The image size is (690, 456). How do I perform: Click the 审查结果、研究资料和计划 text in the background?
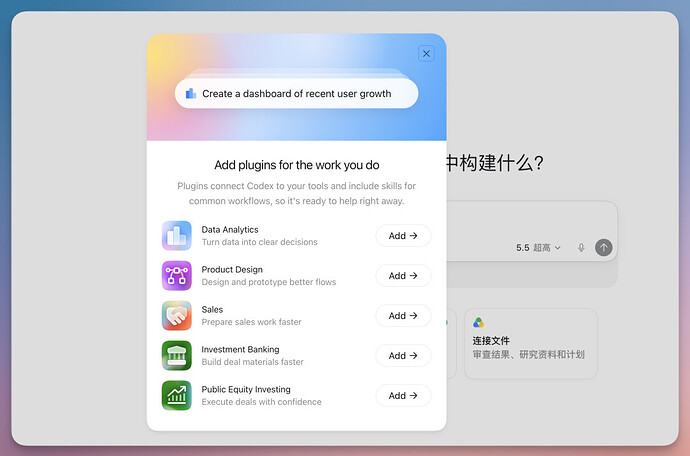click(x=529, y=354)
